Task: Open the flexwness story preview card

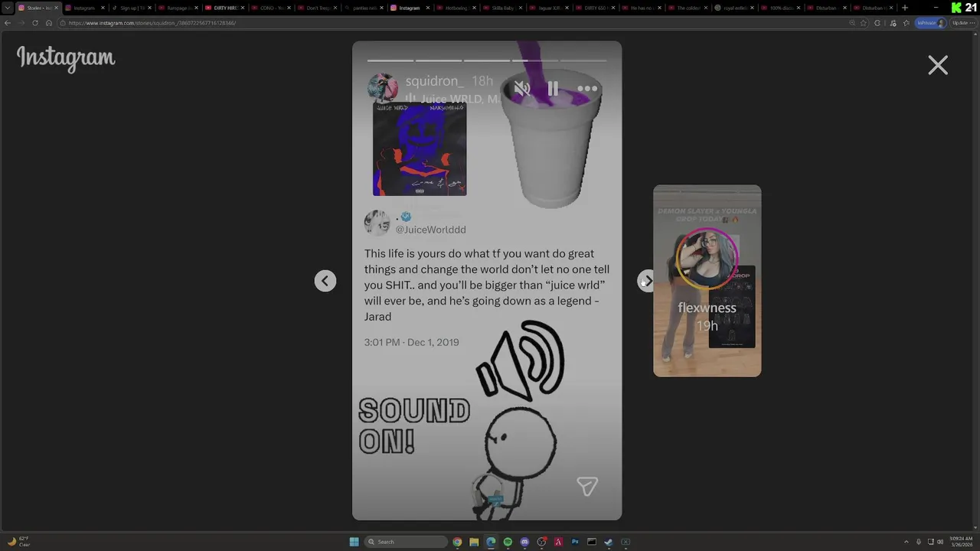Action: point(707,281)
